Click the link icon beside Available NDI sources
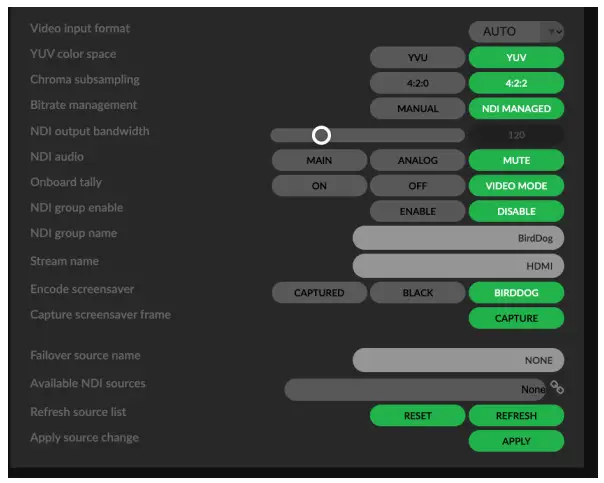The height and width of the screenshot is (483, 604). [557, 388]
